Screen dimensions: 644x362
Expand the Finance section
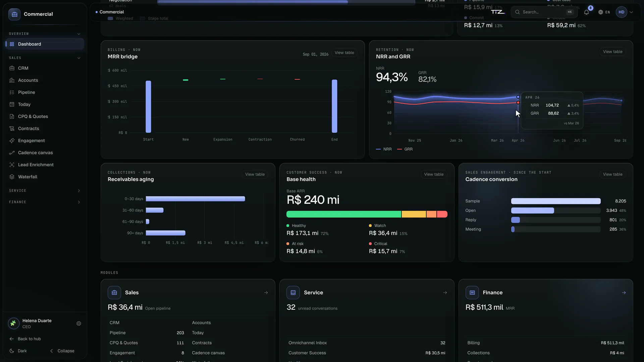pyautogui.click(x=45, y=202)
